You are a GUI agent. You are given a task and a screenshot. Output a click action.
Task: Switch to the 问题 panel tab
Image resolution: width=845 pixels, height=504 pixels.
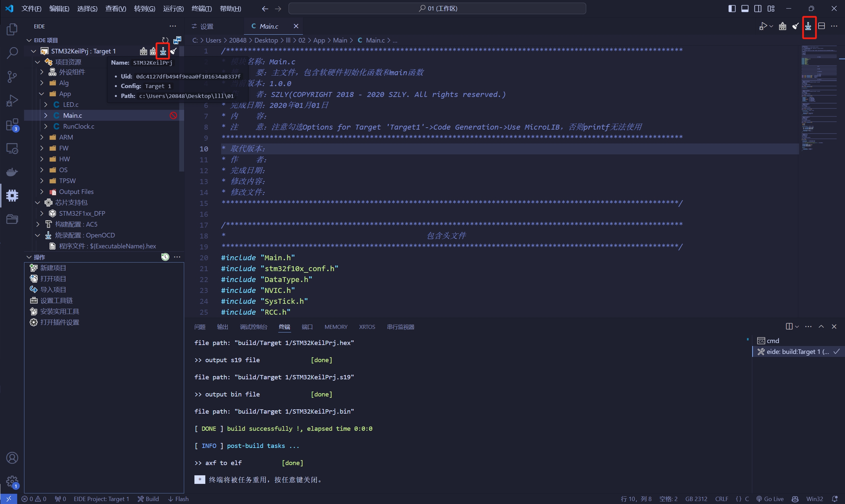pyautogui.click(x=200, y=327)
